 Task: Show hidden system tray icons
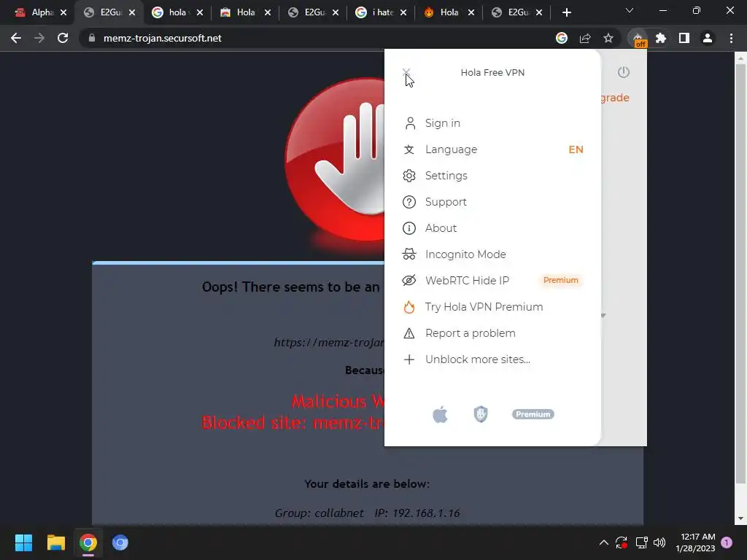click(603, 542)
